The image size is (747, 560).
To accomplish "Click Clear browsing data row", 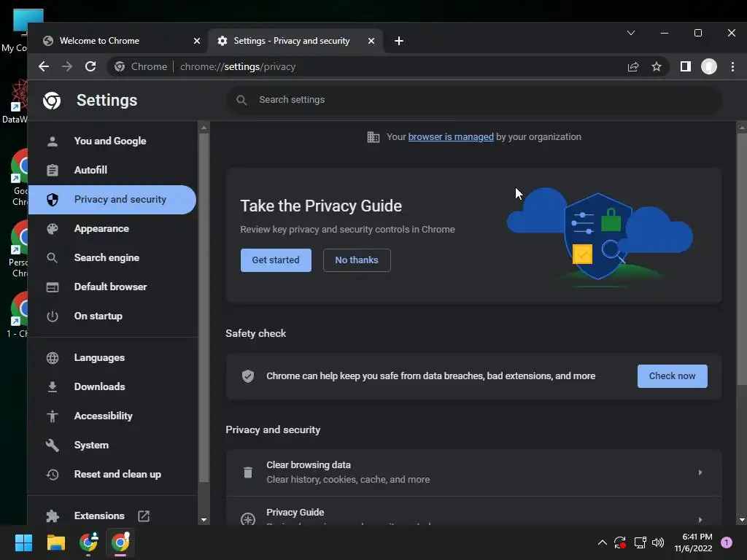I will click(473, 472).
